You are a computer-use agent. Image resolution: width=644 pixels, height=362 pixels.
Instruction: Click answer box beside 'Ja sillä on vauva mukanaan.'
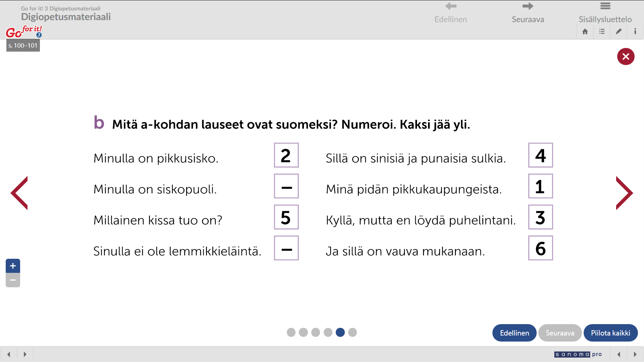point(540,248)
